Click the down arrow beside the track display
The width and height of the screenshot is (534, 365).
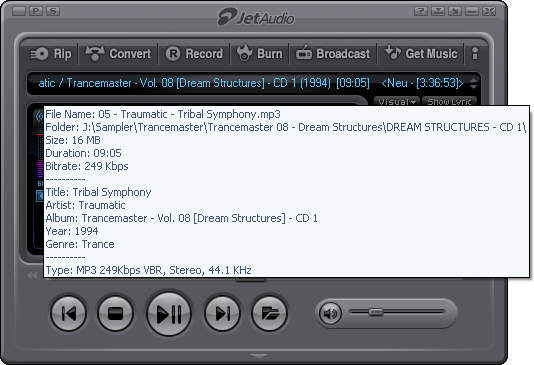pyautogui.click(x=474, y=87)
